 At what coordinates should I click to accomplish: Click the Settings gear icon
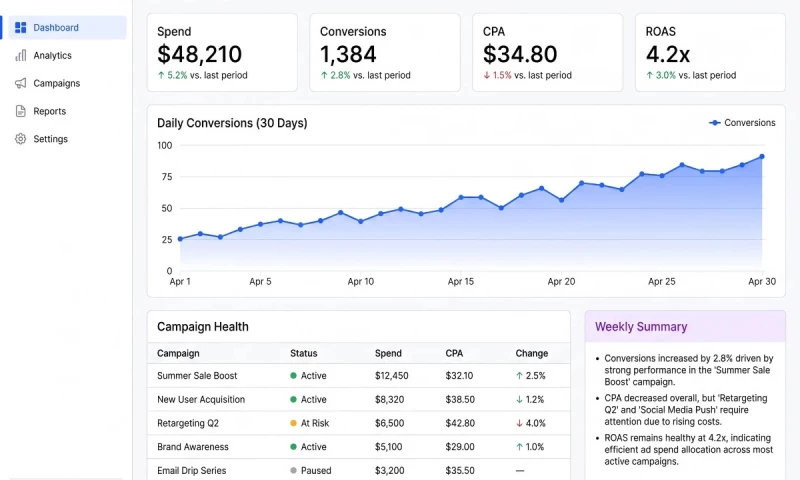coord(20,139)
